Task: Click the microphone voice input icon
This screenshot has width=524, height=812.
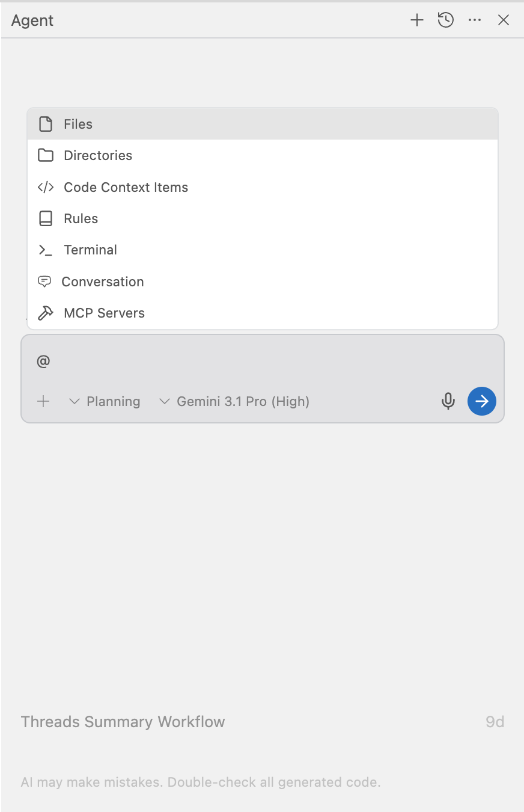Action: click(448, 401)
